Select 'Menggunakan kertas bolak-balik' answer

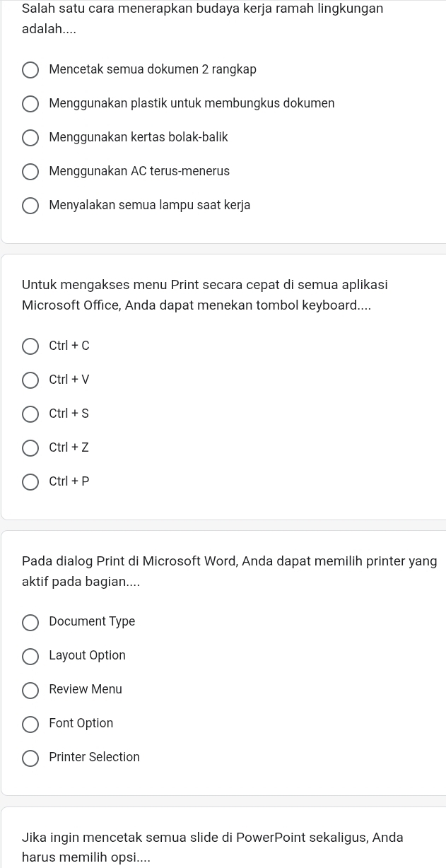pos(30,138)
